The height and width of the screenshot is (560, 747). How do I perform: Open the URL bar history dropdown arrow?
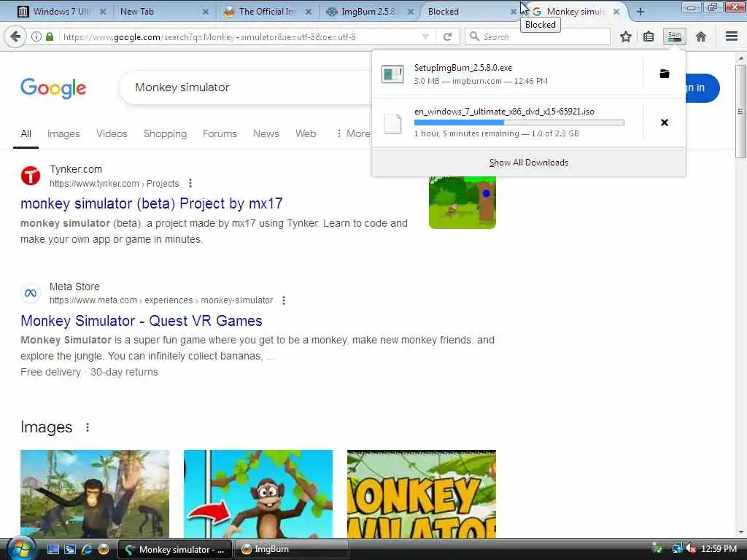[425, 36]
